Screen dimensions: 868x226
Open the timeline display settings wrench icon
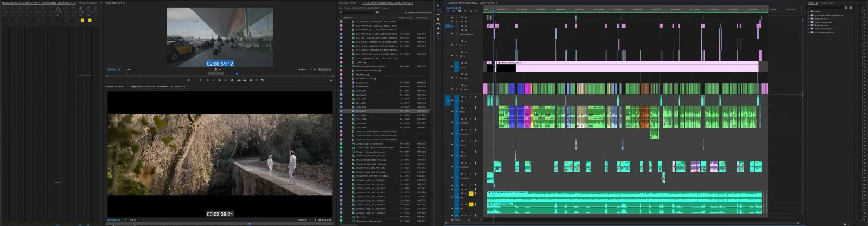pyautogui.click(x=471, y=12)
